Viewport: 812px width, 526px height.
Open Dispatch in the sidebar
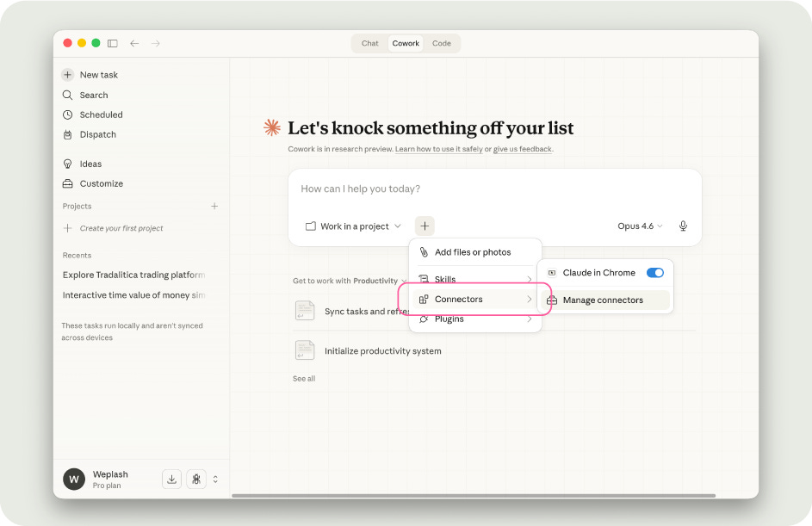(89, 134)
